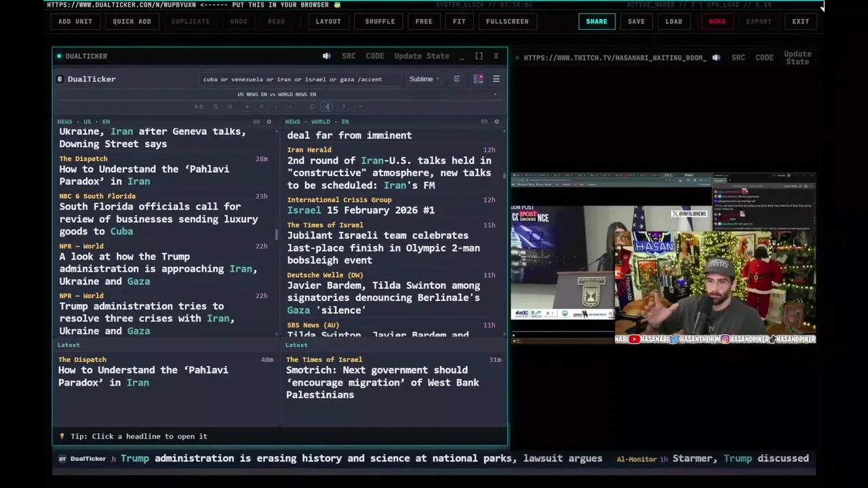Viewport: 868px width, 488px height.
Task: Click ADD UNIT in top toolbar
Action: [x=75, y=22]
